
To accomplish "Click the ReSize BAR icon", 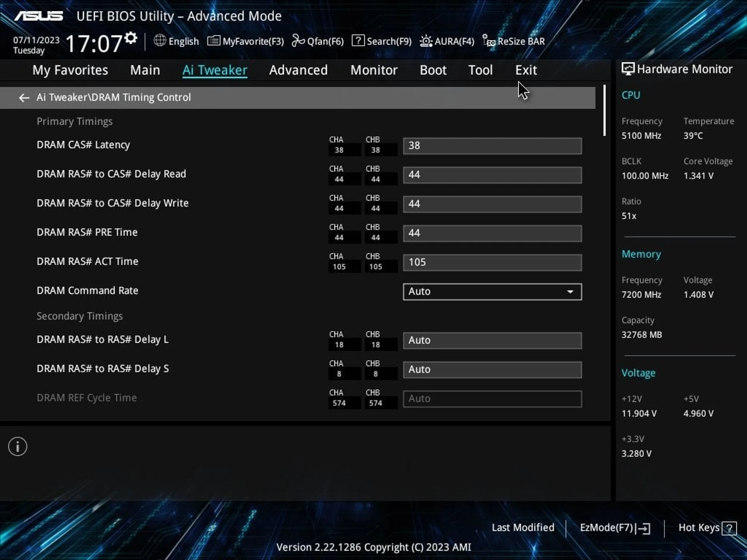I will 489,40.
